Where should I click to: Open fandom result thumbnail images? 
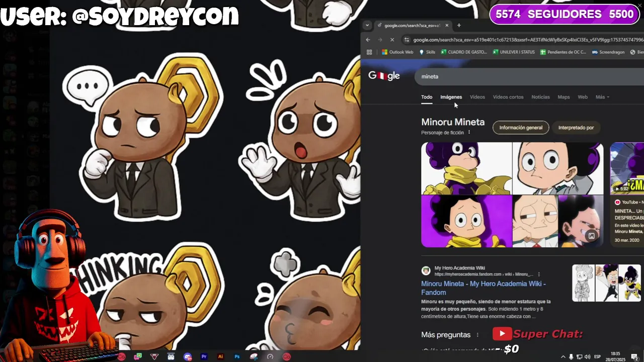[607, 283]
